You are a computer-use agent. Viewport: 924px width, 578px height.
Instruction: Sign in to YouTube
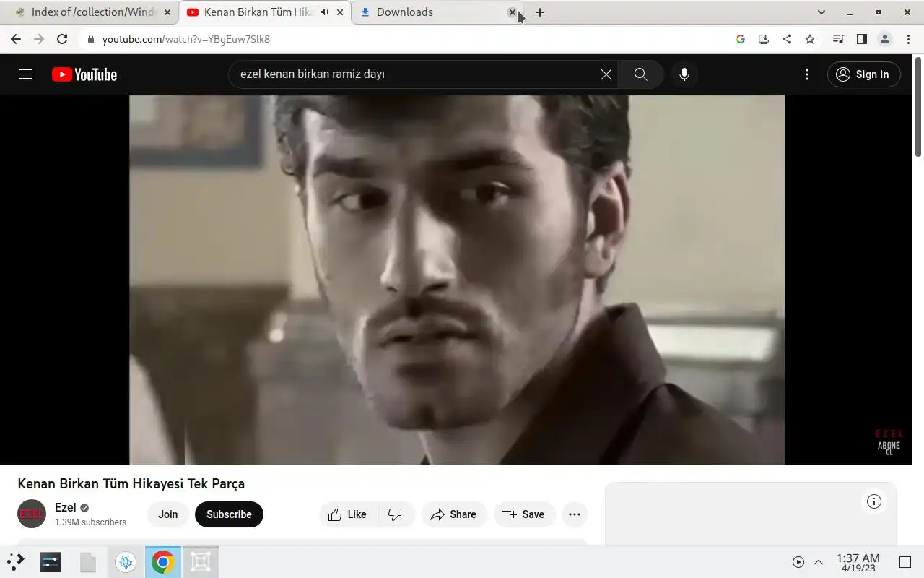coord(864,74)
